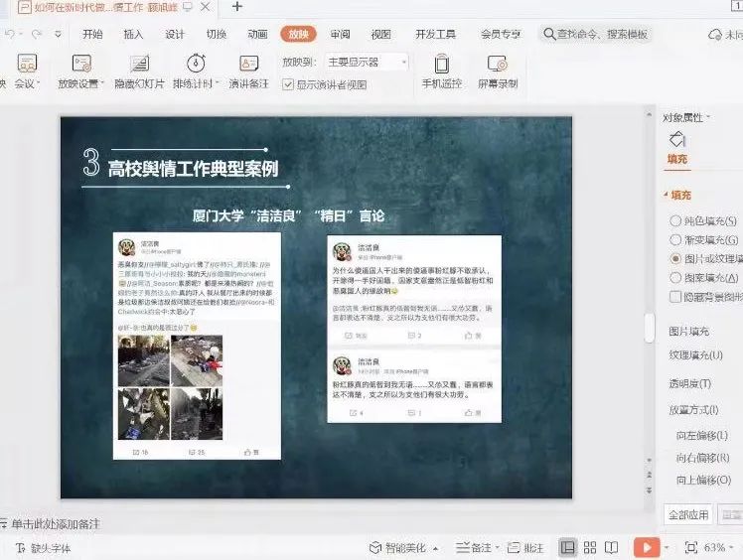The width and height of the screenshot is (743, 560).
Task: Switch to the 开始 ribbon tab
Action: (x=92, y=34)
